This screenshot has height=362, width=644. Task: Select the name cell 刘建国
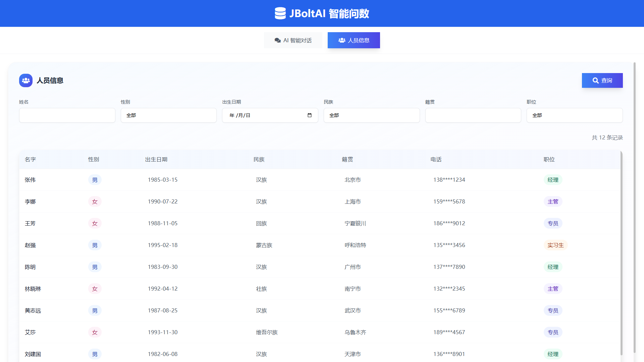click(33, 354)
